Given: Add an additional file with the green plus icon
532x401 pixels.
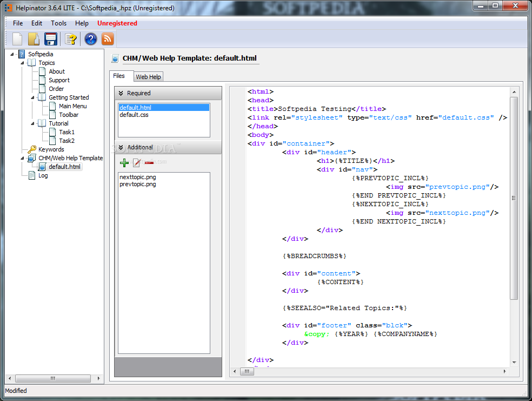Looking at the screenshot, I should [124, 163].
